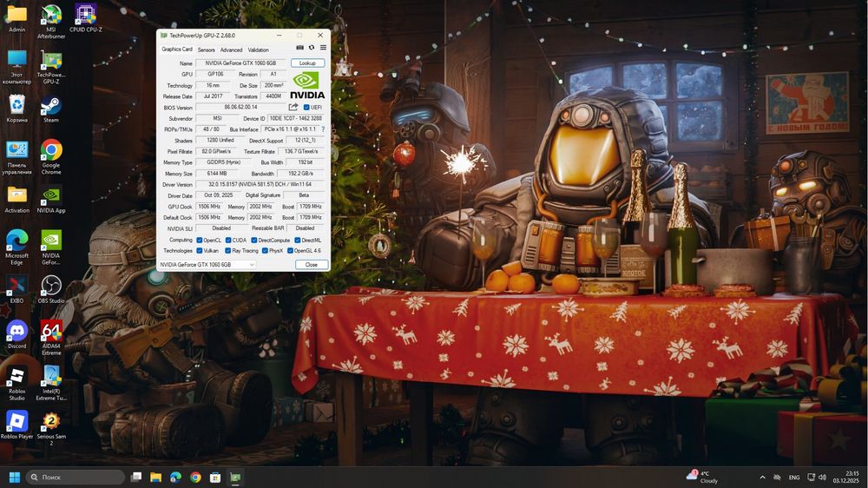Toggle the CUDA checkbox

pyautogui.click(x=228, y=240)
